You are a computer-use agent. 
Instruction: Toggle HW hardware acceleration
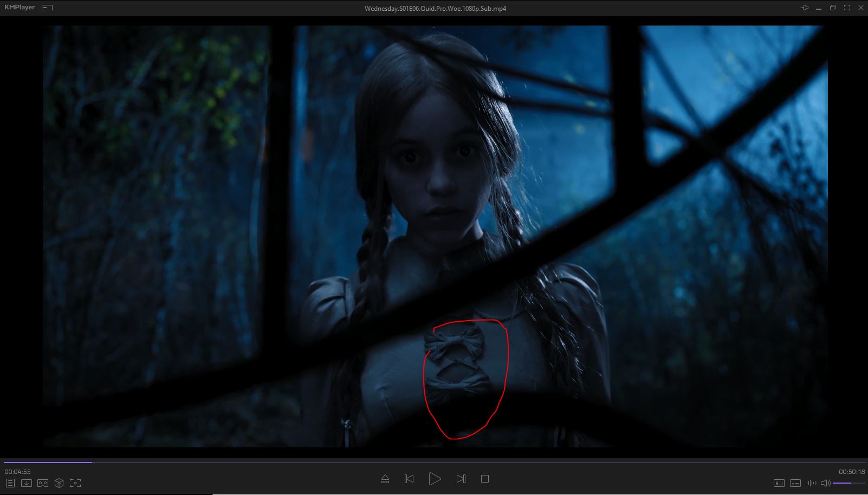point(779,483)
